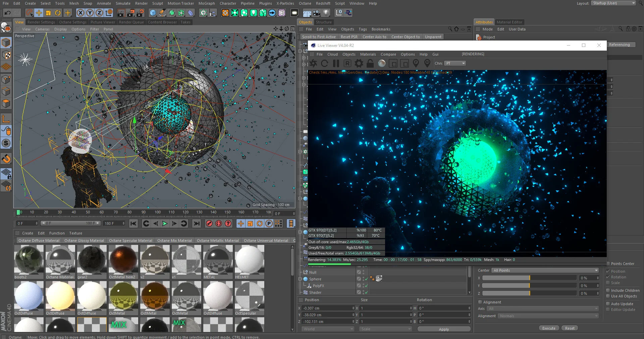Click the Cube primitive object icon
Image resolution: width=644 pixels, height=339 pixels.
click(x=153, y=13)
